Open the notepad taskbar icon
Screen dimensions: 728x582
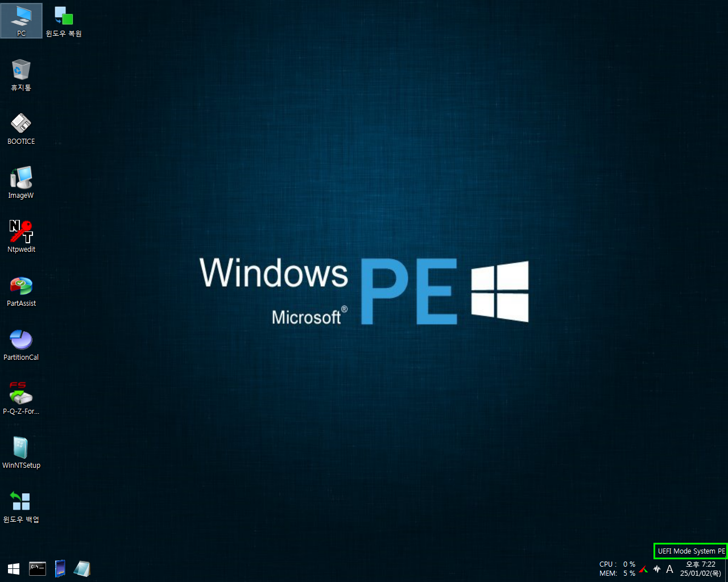click(x=82, y=568)
